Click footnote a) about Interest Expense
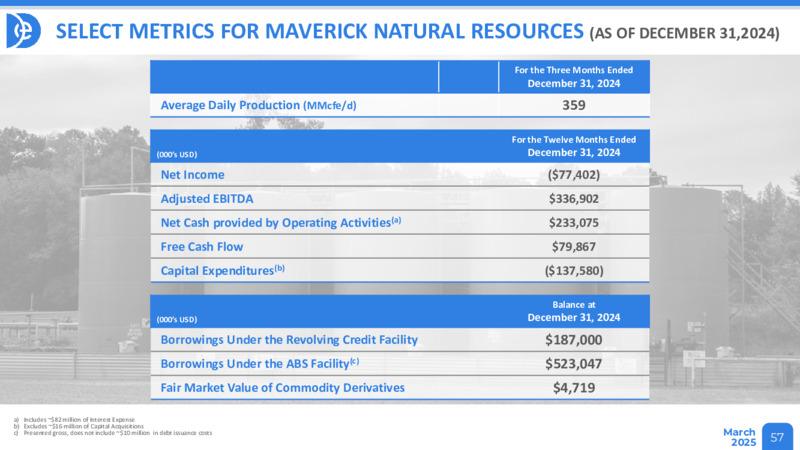 point(74,419)
